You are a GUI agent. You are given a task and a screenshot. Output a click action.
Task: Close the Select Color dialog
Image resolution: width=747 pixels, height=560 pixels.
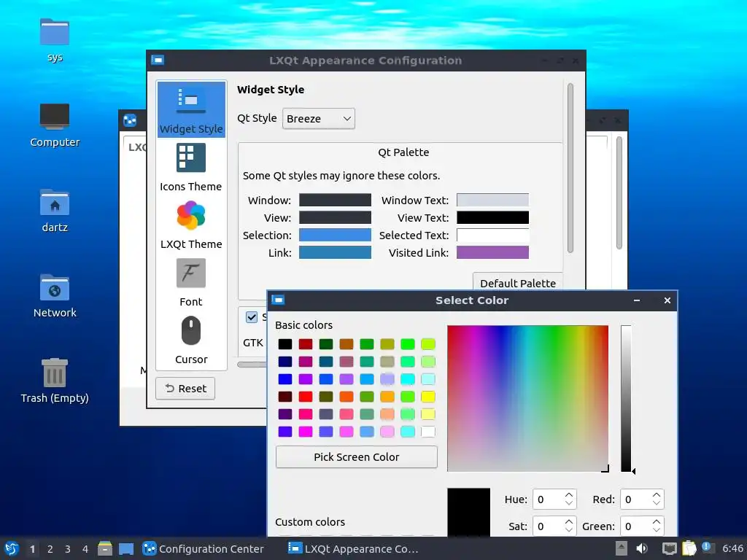pos(667,300)
